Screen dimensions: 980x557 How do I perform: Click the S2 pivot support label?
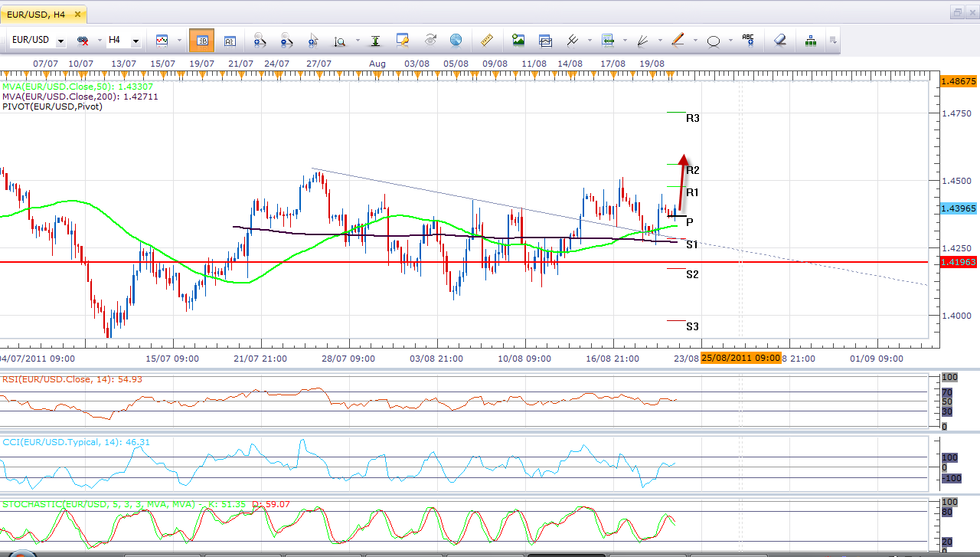pos(692,274)
